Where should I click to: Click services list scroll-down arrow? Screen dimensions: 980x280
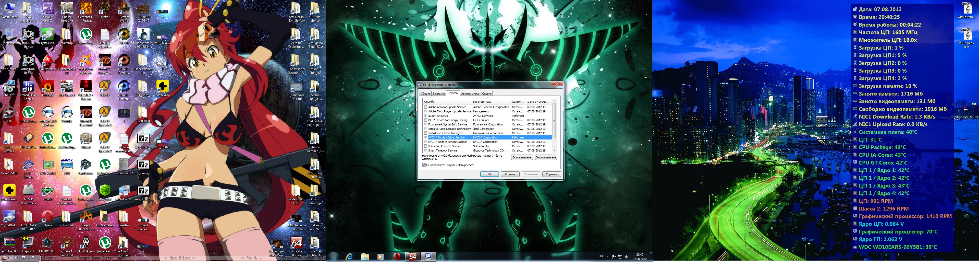pyautogui.click(x=555, y=150)
